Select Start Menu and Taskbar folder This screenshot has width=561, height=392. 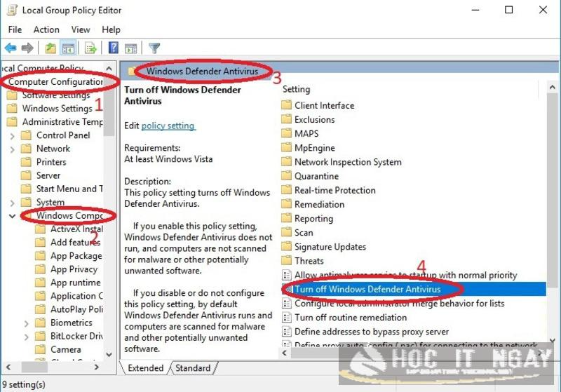click(x=62, y=189)
